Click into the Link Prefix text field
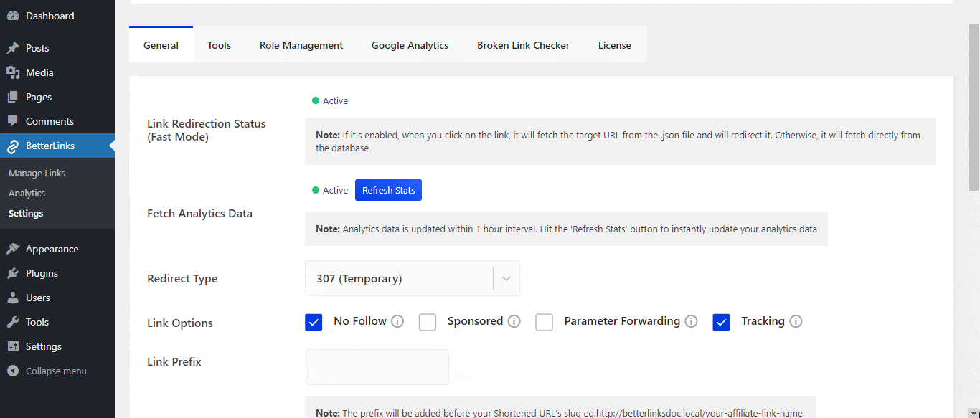 point(377,367)
